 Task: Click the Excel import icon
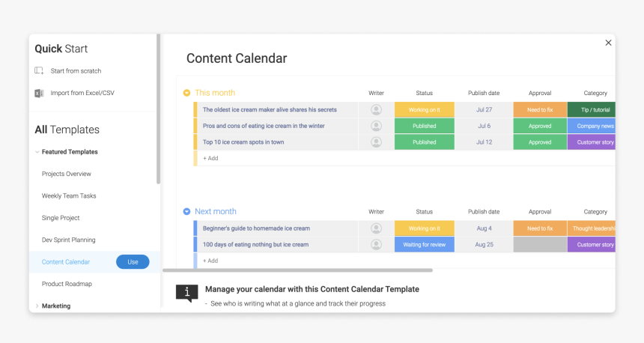(39, 94)
